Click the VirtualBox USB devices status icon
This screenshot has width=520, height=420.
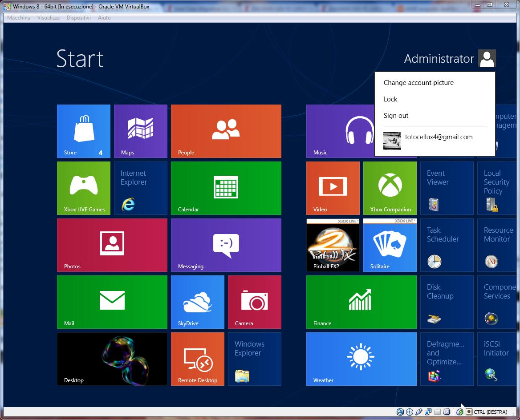pos(419,412)
